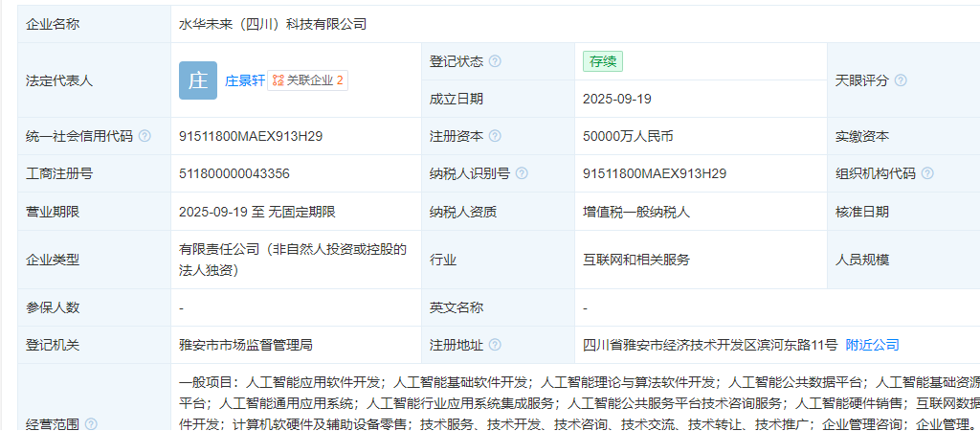This screenshot has width=980, height=431.
Task: Click question icon next to 注册资本
Action: point(495,136)
